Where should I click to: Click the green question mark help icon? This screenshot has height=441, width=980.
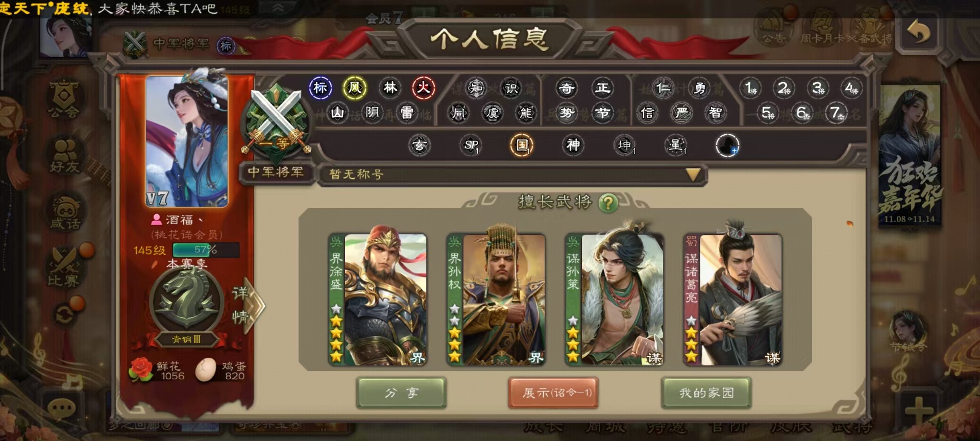point(607,203)
